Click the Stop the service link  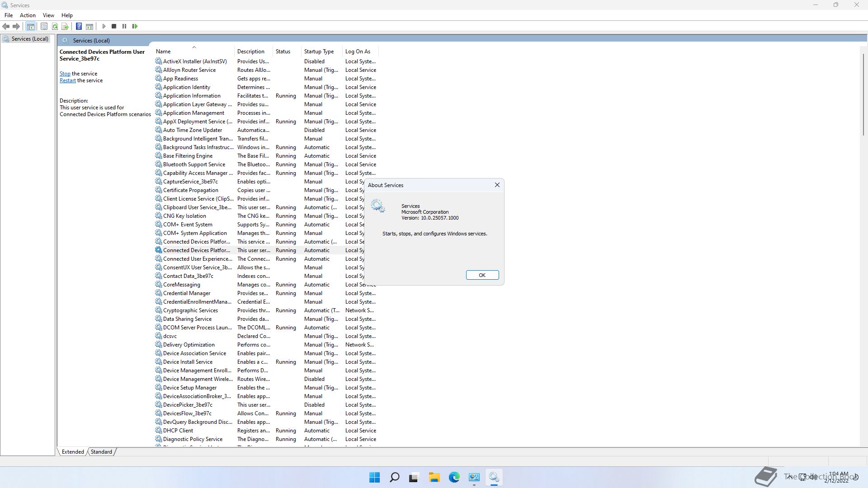tap(65, 74)
